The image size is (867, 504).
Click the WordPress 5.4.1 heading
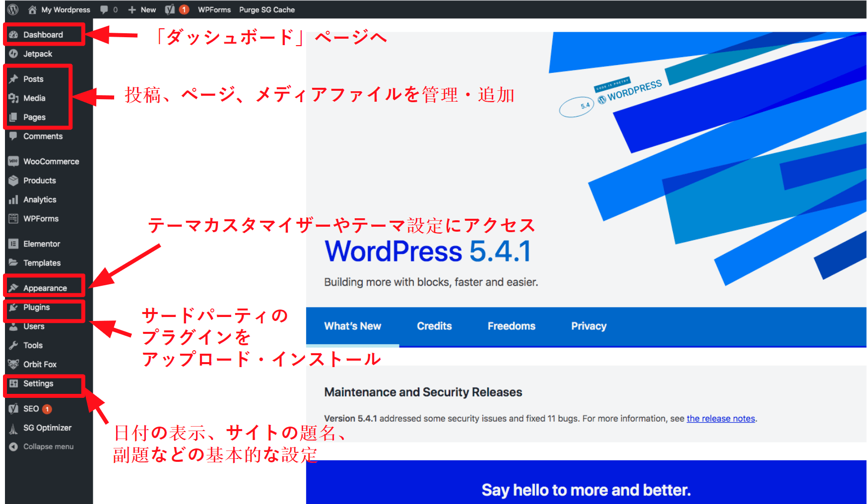click(x=428, y=252)
